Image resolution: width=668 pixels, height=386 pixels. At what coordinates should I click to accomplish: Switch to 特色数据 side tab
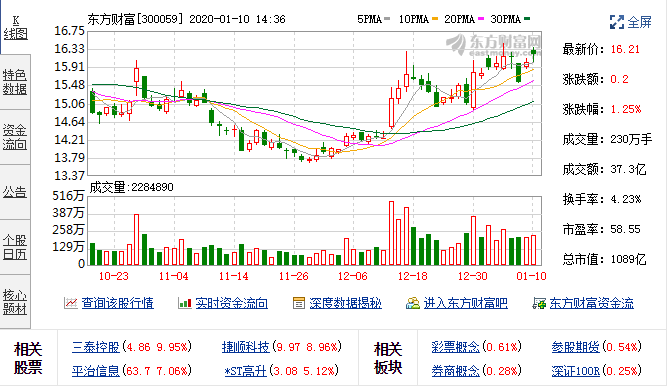pos(15,82)
